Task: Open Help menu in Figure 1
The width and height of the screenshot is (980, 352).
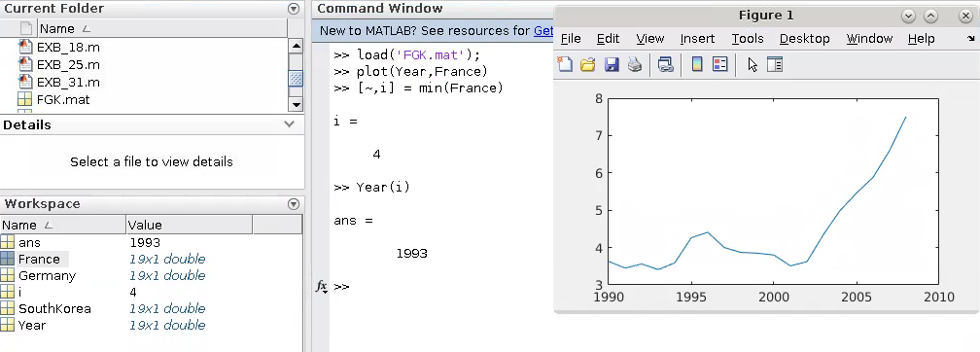Action: click(x=921, y=39)
